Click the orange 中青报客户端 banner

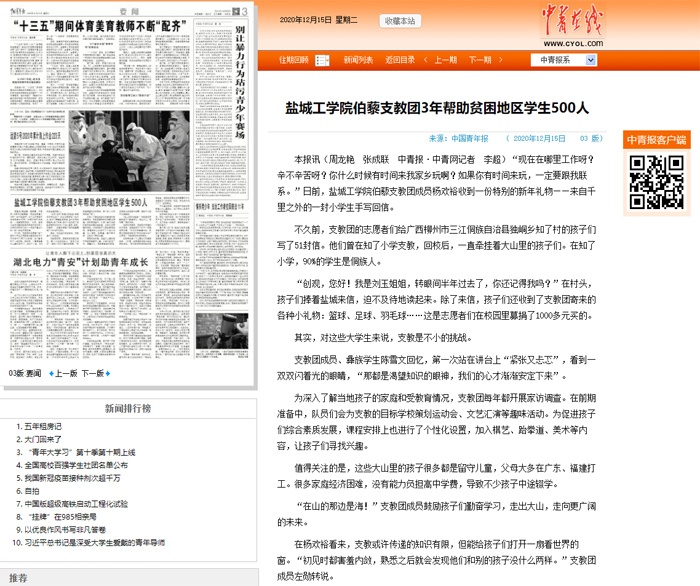pos(655,139)
